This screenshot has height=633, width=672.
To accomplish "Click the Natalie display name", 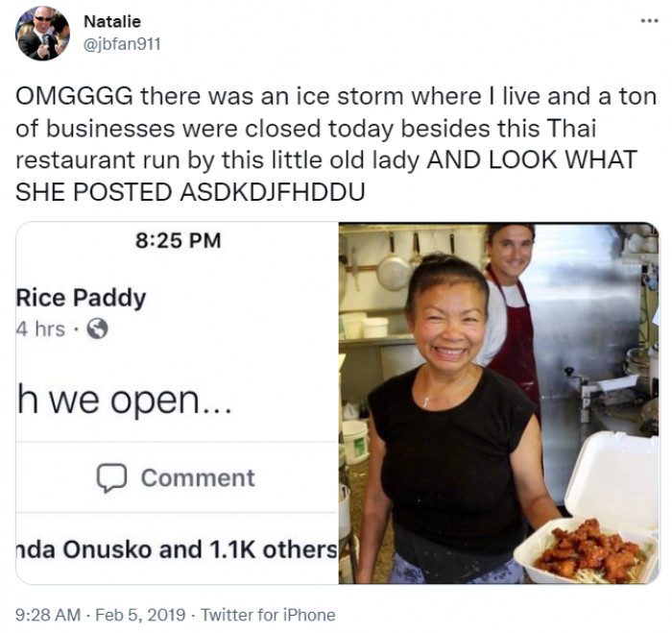I will click(x=112, y=21).
